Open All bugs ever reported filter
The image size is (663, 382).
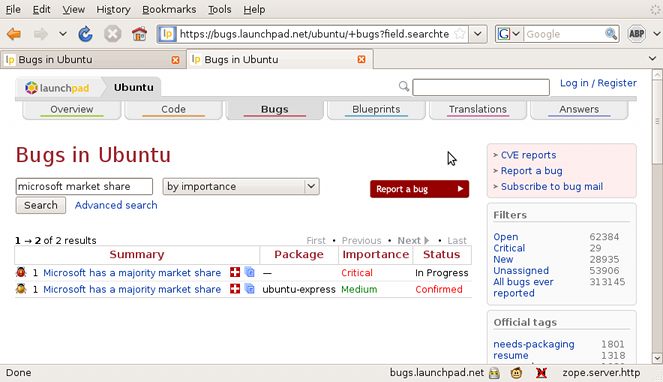point(523,288)
